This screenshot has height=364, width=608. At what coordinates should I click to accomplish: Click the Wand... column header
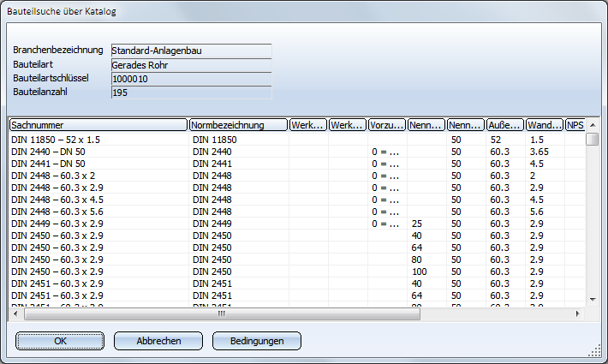tap(545, 125)
